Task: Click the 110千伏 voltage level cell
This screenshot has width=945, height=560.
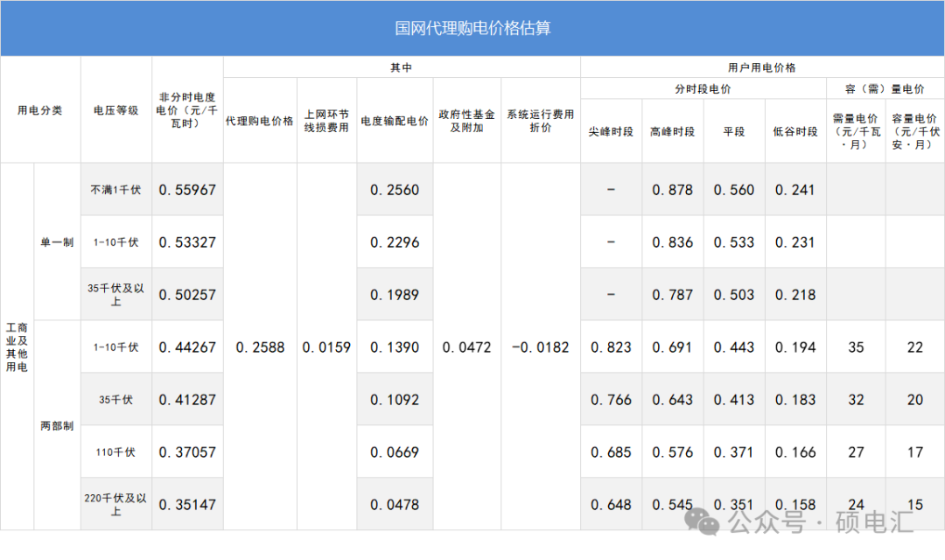Action: (x=116, y=452)
